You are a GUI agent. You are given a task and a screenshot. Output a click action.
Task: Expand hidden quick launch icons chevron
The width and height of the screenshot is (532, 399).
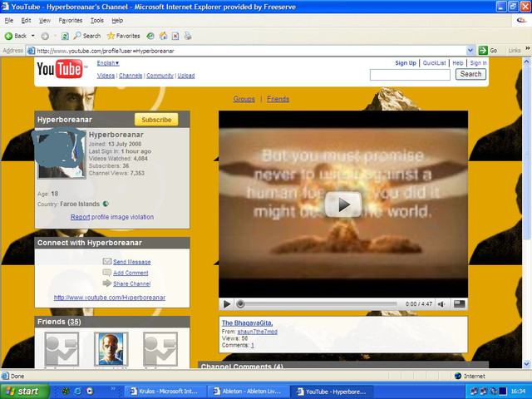click(113, 388)
